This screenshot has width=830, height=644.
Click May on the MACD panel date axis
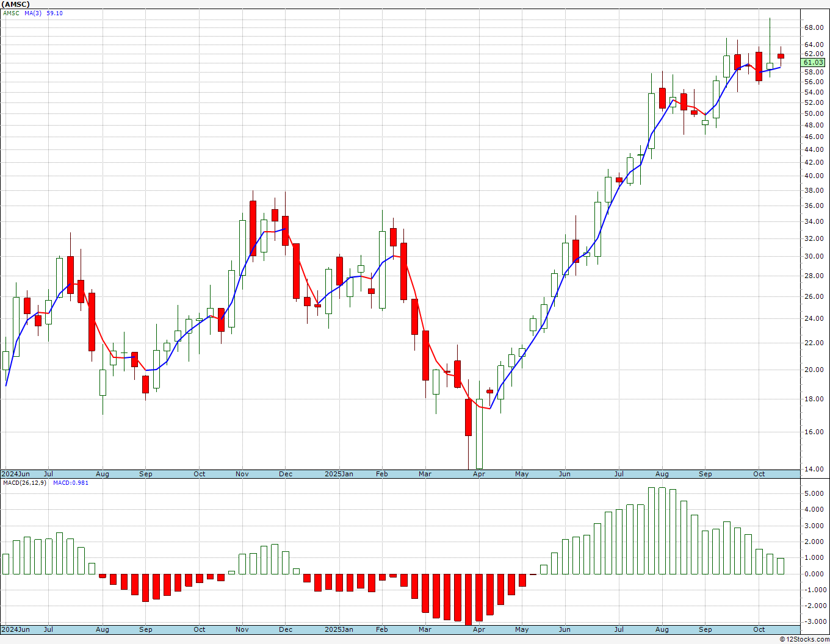click(x=522, y=629)
